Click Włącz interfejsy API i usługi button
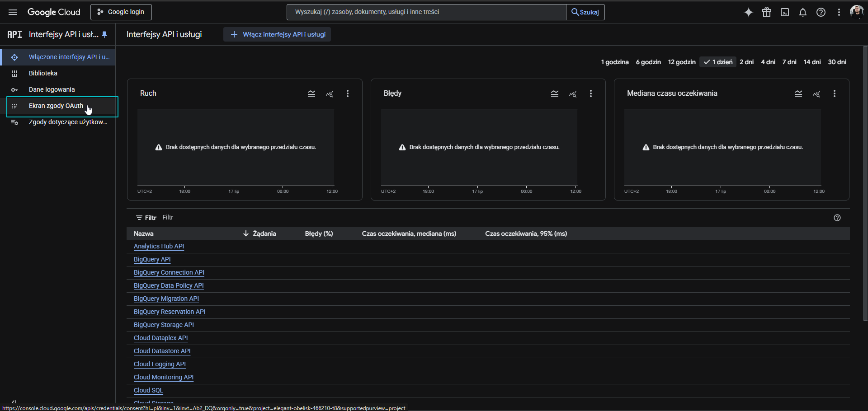Viewport: 868px width, 411px height. point(277,34)
